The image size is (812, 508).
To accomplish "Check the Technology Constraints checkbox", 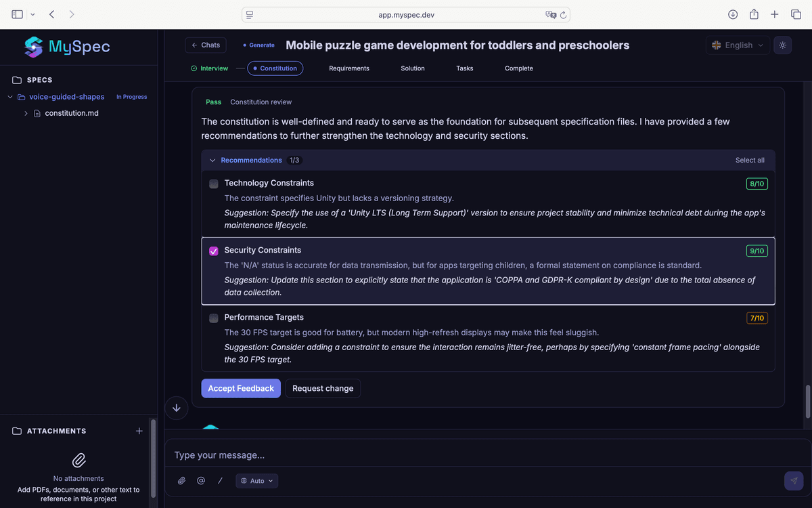I will pos(214,184).
